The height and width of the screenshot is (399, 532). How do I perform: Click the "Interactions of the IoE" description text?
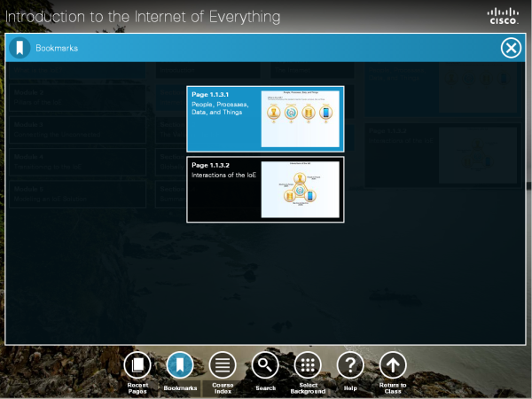click(224, 176)
